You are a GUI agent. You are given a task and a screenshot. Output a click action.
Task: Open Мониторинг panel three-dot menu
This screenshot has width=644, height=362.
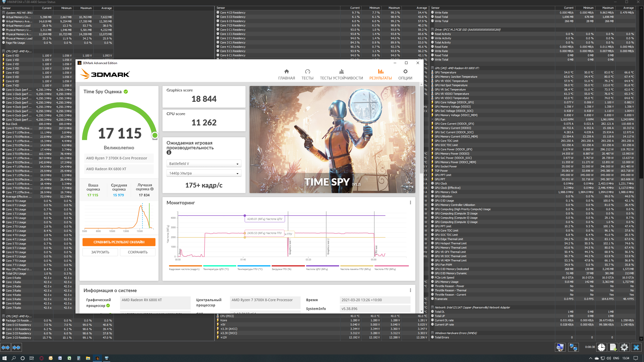pyautogui.click(x=410, y=203)
